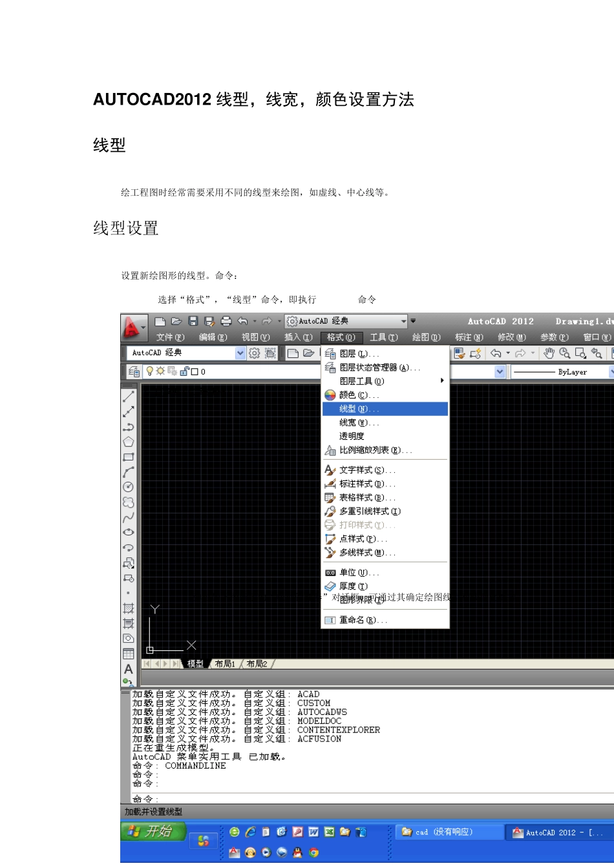
Task: Select the Construction line tool
Action: coord(129,411)
